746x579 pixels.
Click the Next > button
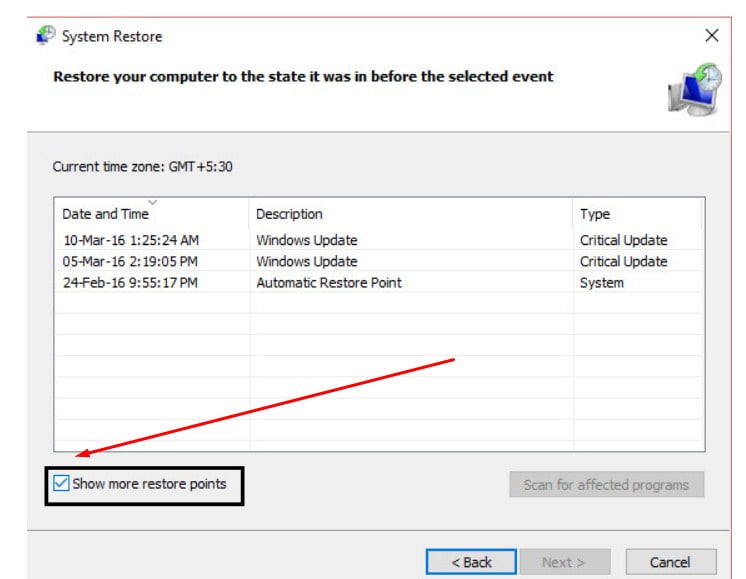pos(565,562)
